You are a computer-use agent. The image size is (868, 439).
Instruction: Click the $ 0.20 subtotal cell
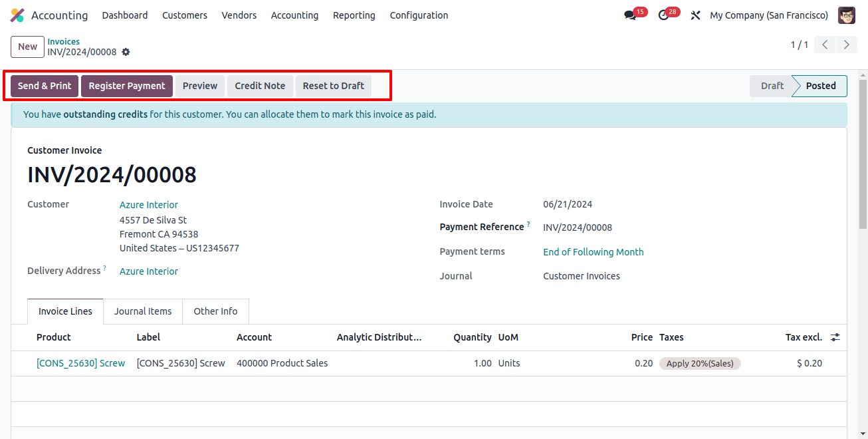click(x=810, y=363)
